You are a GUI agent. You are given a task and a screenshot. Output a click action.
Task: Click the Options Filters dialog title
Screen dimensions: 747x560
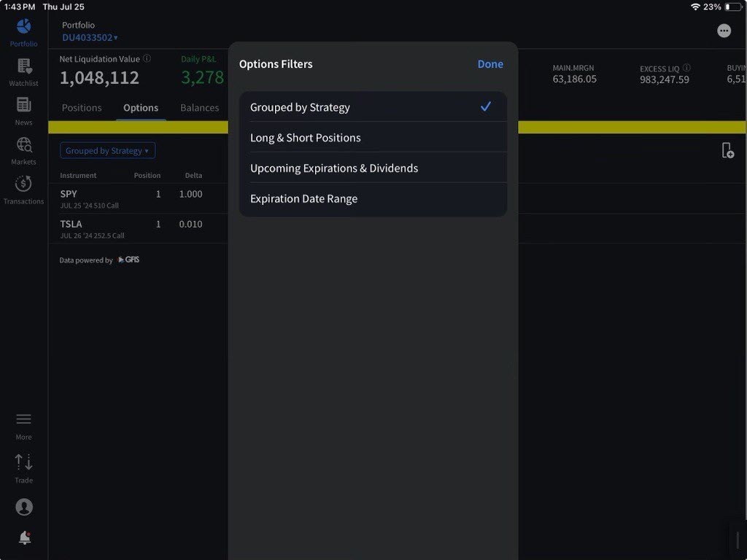point(276,64)
